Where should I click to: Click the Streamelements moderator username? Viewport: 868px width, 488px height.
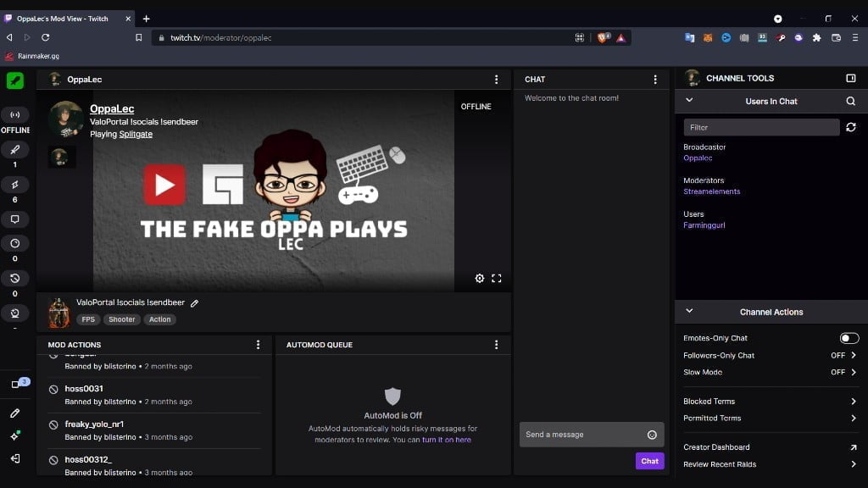[x=711, y=191]
